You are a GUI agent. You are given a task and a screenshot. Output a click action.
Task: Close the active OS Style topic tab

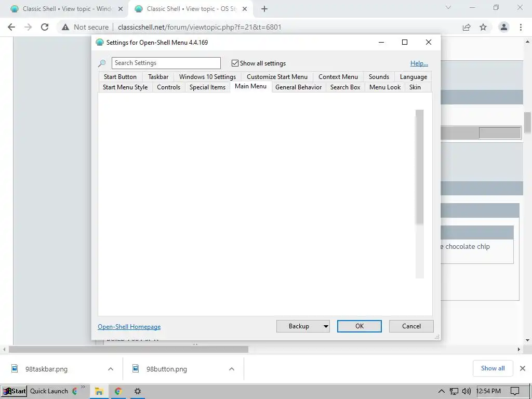pyautogui.click(x=245, y=9)
